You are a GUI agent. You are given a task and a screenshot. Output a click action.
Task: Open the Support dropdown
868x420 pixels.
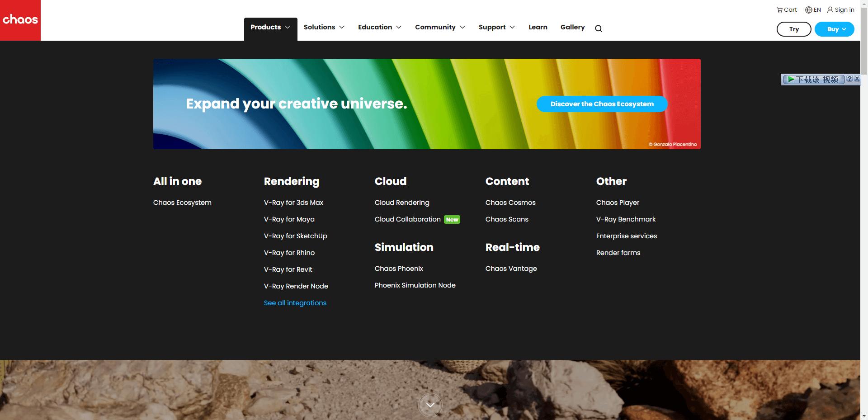coord(497,28)
